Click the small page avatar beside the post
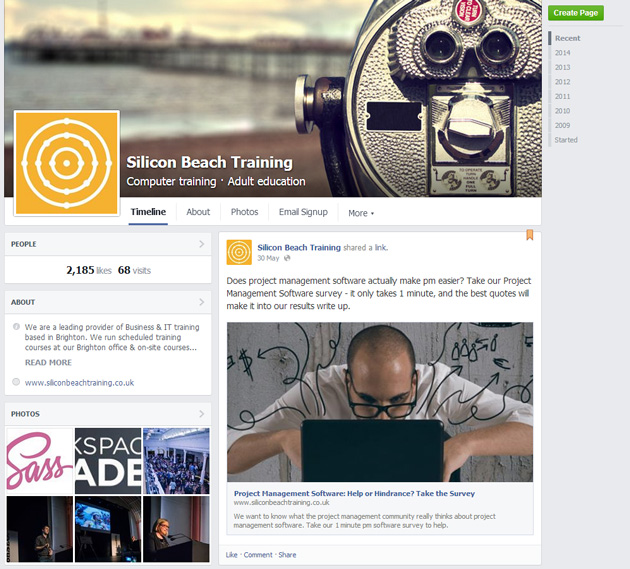 (239, 252)
